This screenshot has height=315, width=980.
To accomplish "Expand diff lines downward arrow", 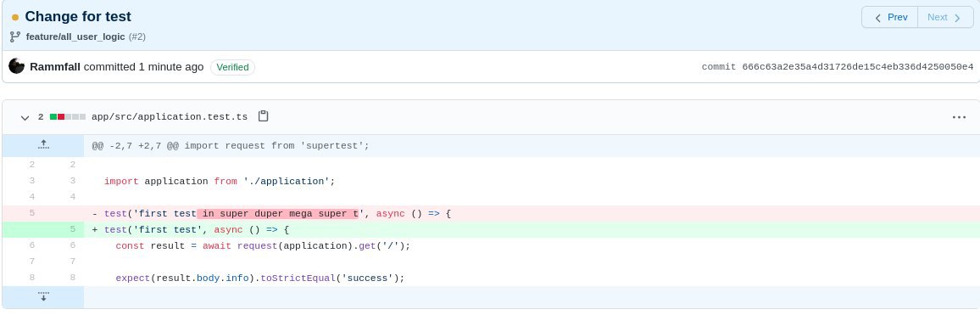I will click(43, 297).
